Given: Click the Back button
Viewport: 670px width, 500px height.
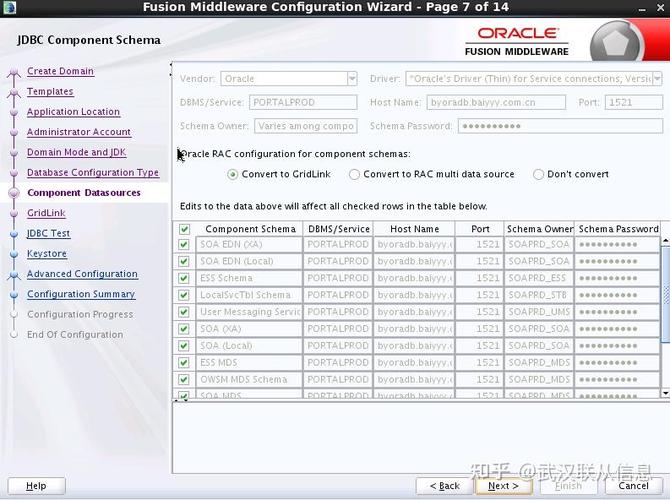Looking at the screenshot, I should [x=444, y=486].
